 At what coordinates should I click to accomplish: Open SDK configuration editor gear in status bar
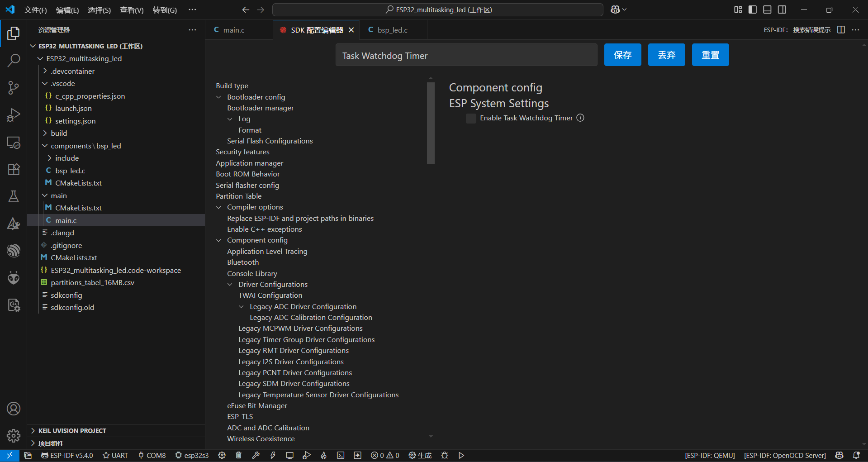[x=222, y=456]
